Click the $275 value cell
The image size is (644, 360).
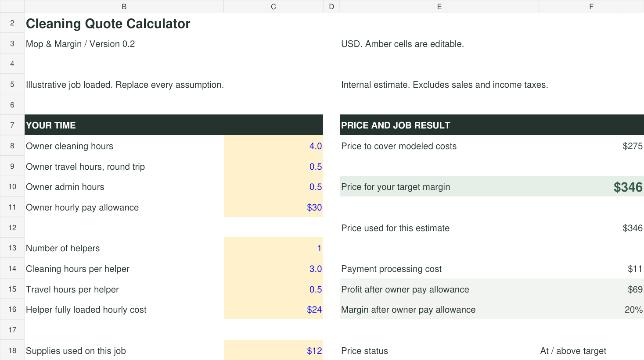point(591,146)
